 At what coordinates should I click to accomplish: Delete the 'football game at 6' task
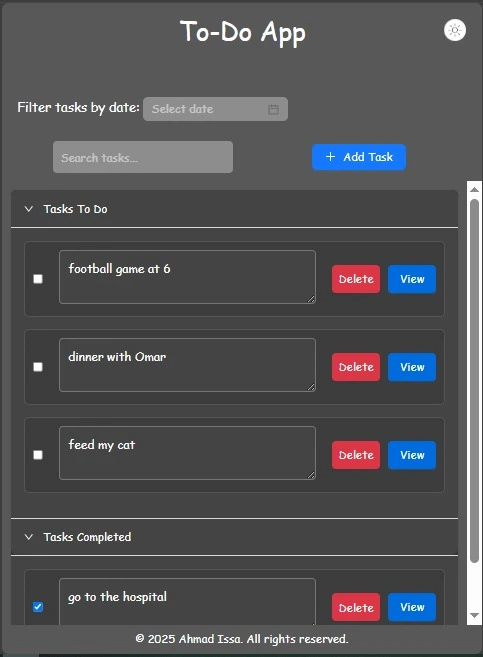pos(356,279)
